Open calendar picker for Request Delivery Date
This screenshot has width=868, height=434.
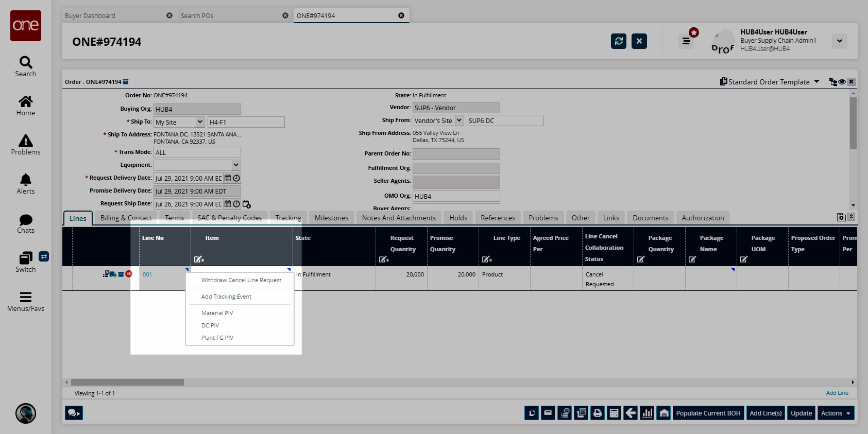coord(228,178)
